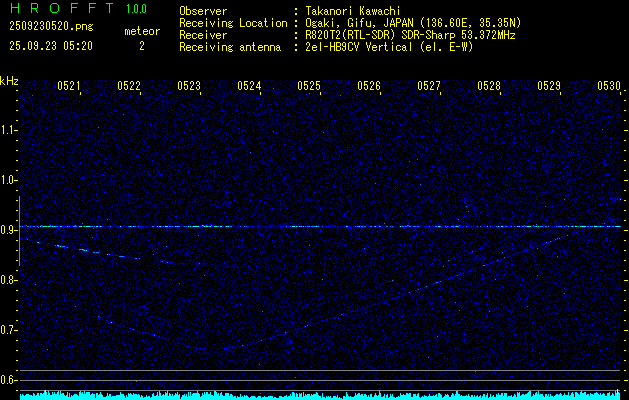Click the meteor count value 2
The width and height of the screenshot is (629, 400).
141,46
